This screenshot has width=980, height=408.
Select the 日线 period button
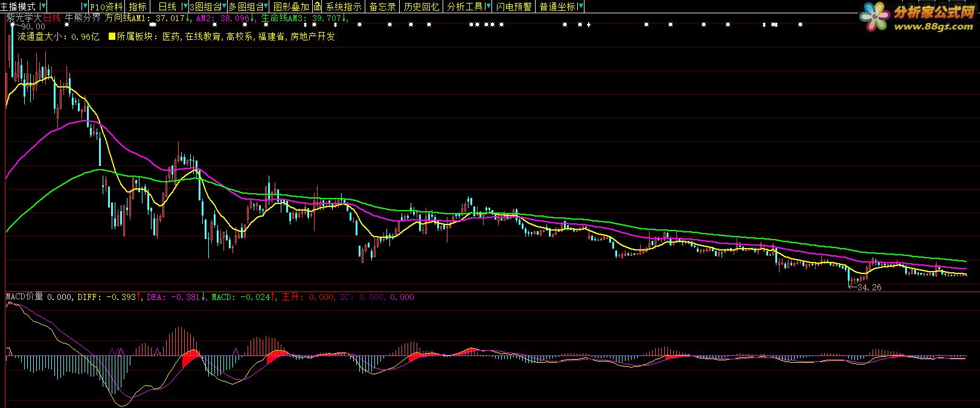click(x=167, y=7)
